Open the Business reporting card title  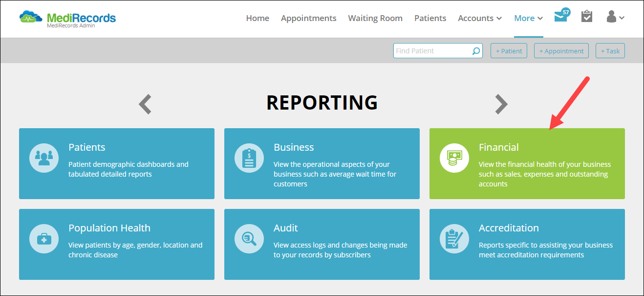(x=294, y=147)
